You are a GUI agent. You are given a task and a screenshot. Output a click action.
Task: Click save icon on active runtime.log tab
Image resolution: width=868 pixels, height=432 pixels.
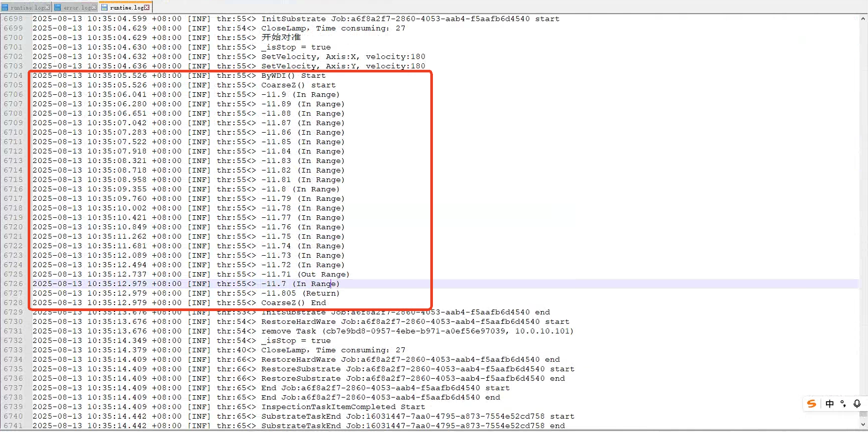[104, 7]
